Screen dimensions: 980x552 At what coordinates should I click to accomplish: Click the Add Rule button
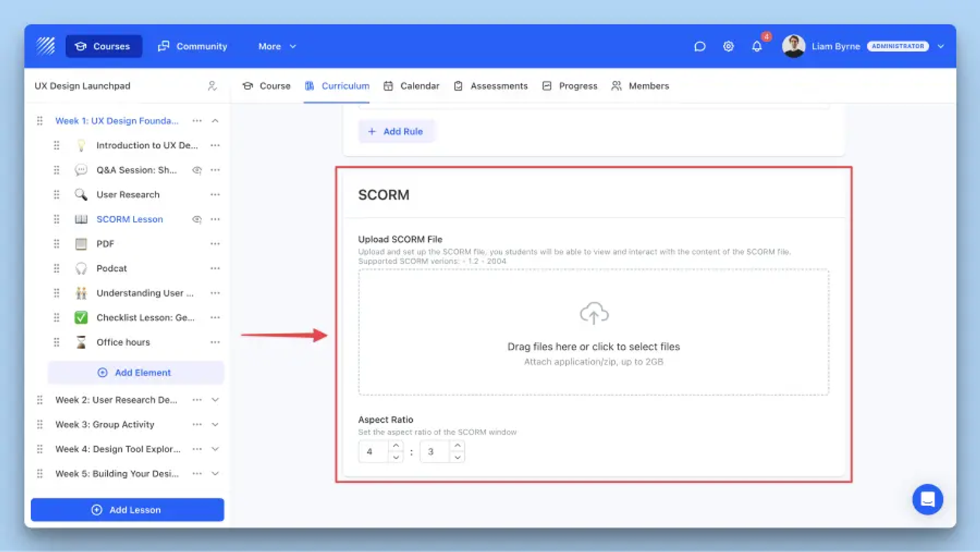coord(396,131)
